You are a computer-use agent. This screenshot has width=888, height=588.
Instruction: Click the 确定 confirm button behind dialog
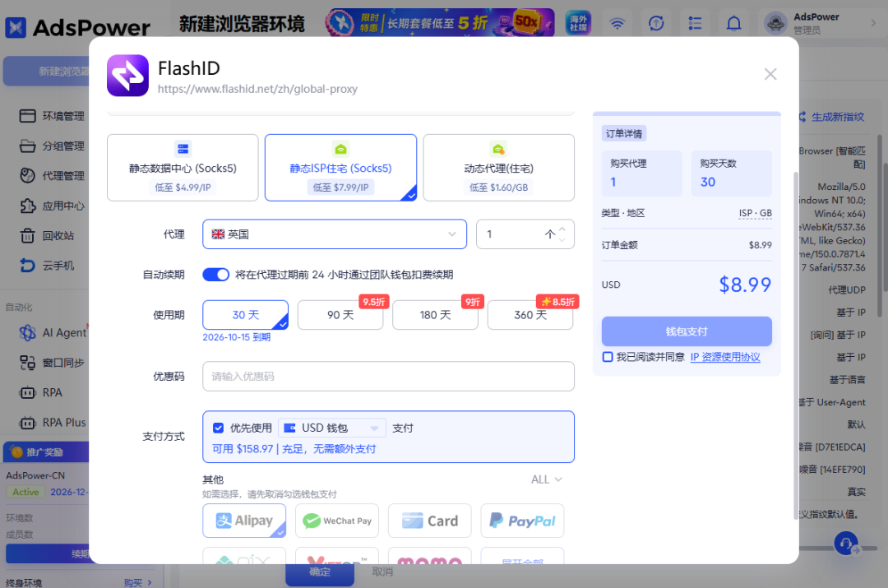[320, 572]
